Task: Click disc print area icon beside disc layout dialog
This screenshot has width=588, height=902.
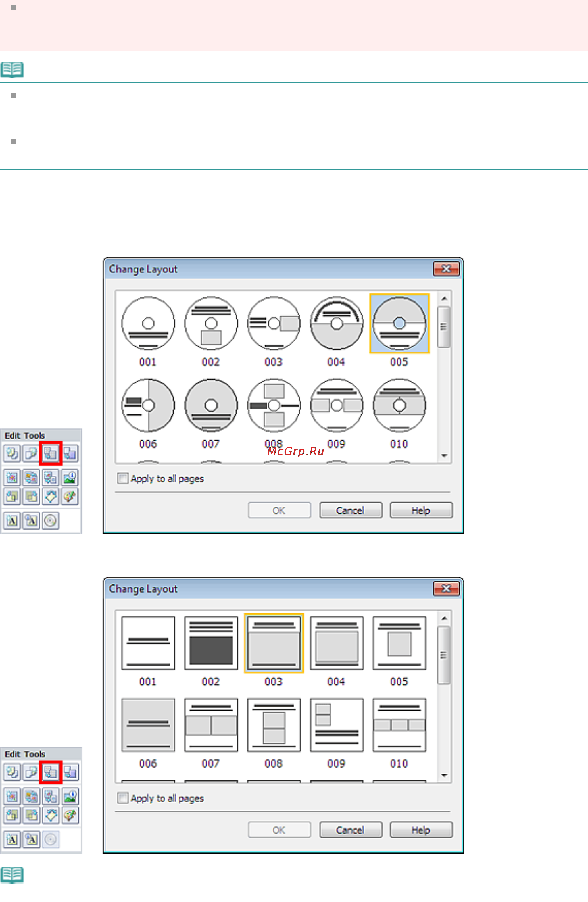Action: [50, 521]
